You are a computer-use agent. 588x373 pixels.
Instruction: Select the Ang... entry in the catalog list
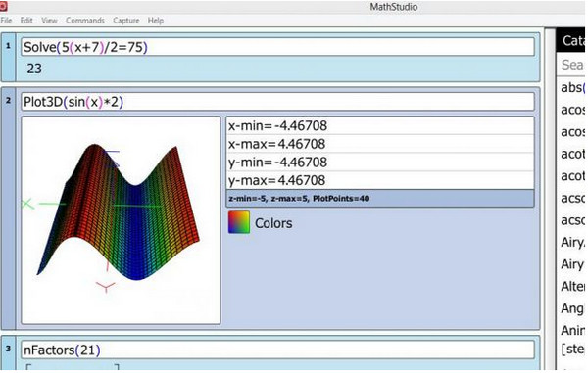(x=572, y=308)
